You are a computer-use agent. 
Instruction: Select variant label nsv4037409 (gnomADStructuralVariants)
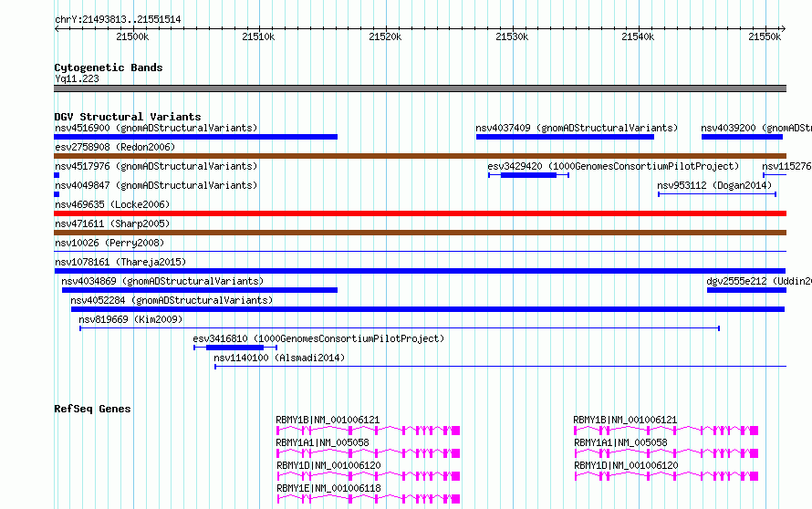tap(577, 128)
